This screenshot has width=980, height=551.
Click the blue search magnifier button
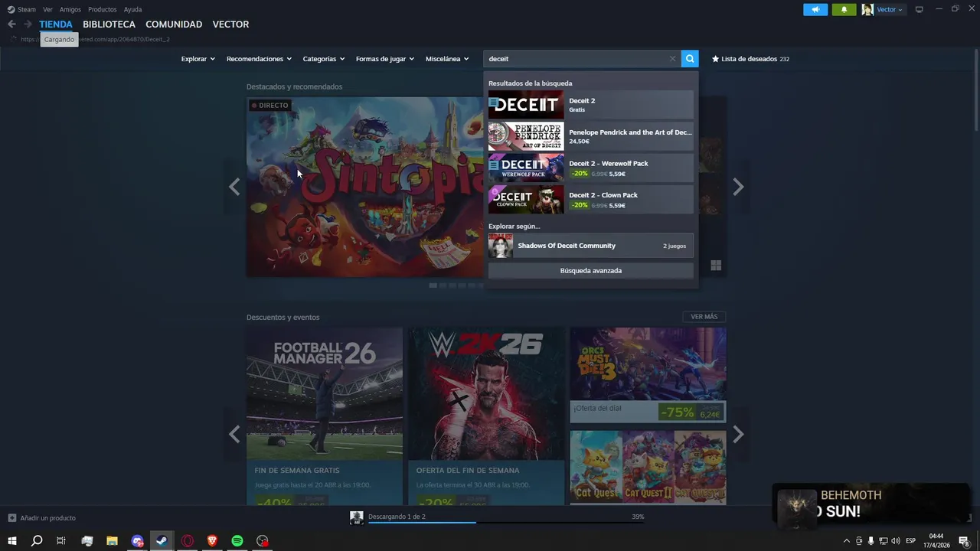coord(690,59)
